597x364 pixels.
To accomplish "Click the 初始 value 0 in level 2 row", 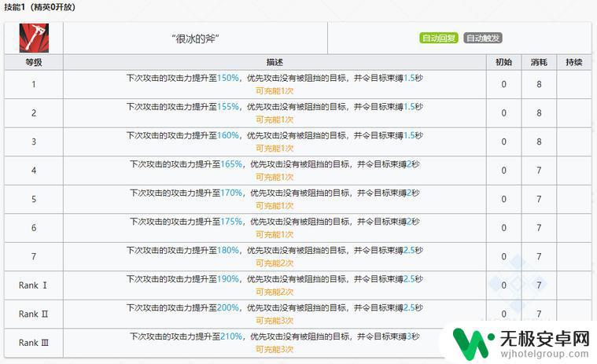I will point(503,113).
